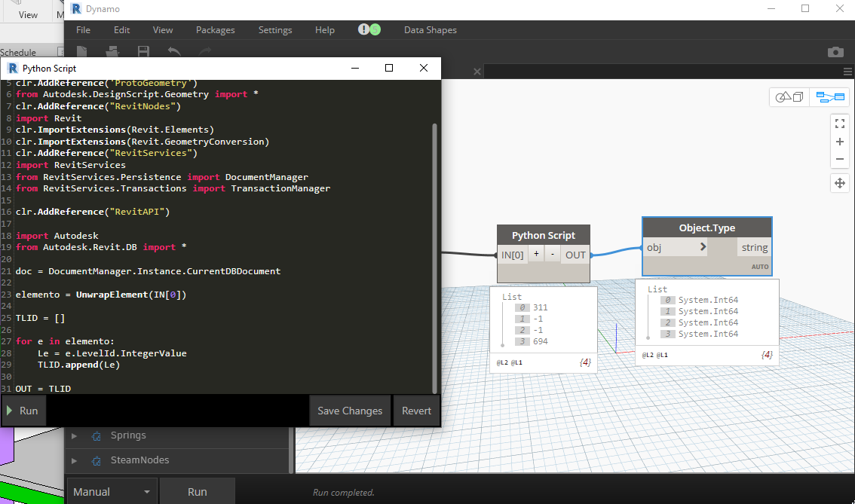855x504 pixels.
Task: Click the Save toolbar icon
Action: point(143,51)
